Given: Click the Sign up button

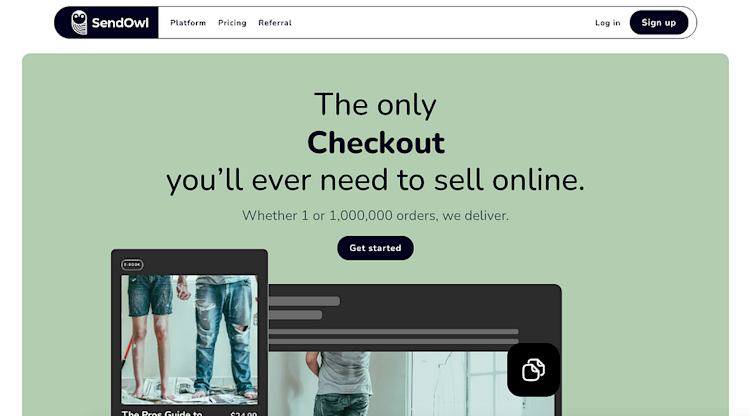Looking at the screenshot, I should coord(659,22).
